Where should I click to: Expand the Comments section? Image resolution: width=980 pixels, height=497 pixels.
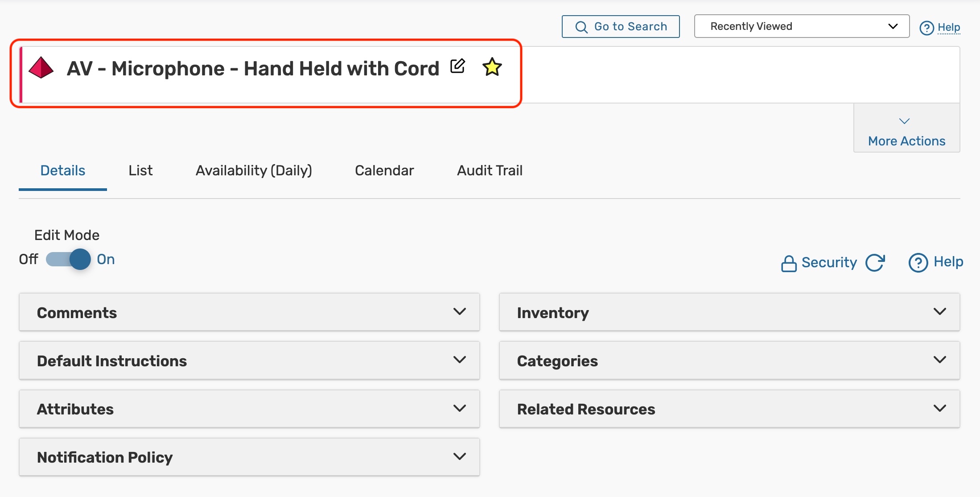249,312
